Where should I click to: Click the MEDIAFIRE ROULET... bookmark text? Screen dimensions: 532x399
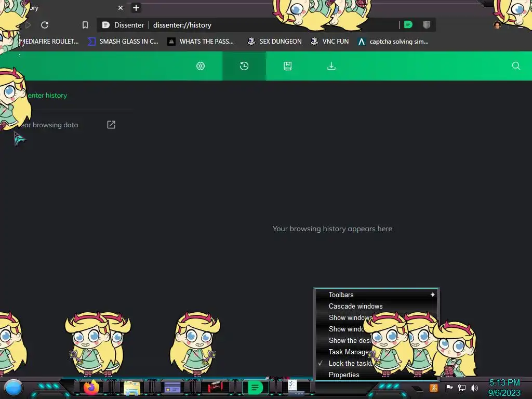[50, 42]
